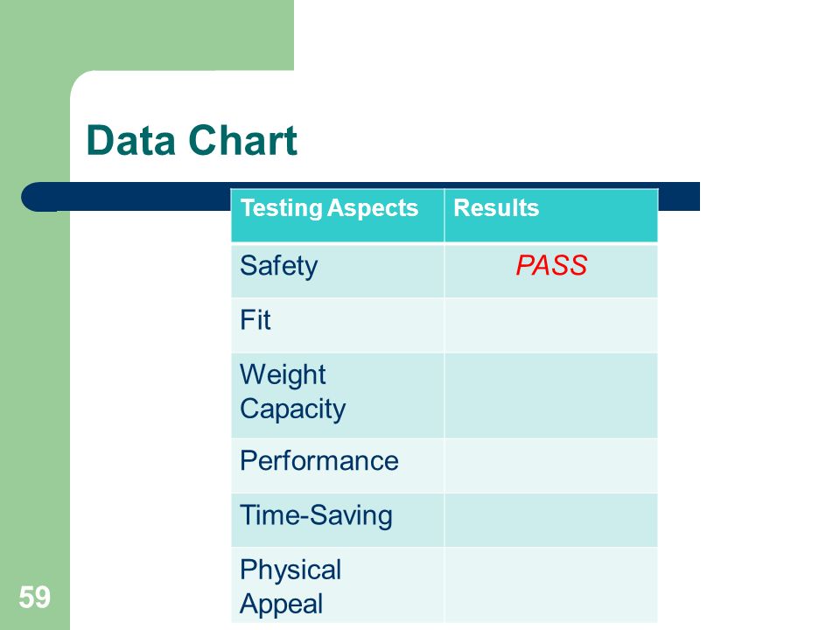
Task: Click the Safety row label
Action: [278, 266]
